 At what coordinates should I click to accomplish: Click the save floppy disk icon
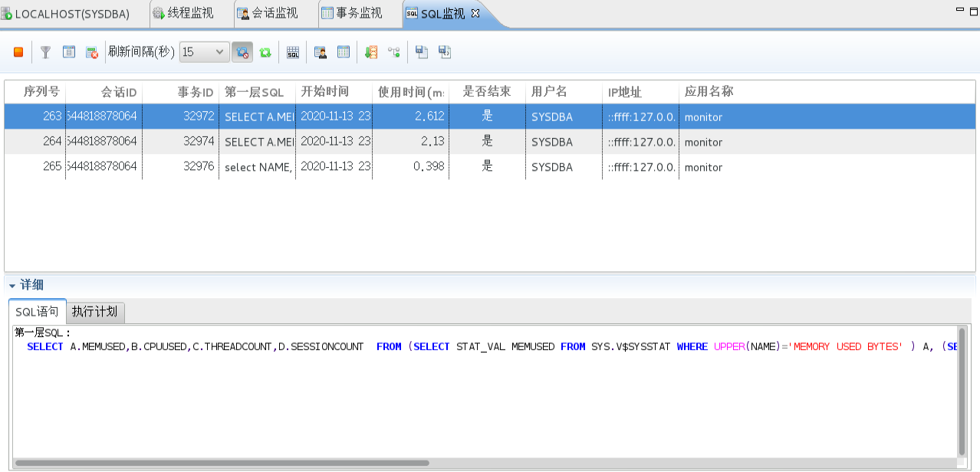[421, 52]
